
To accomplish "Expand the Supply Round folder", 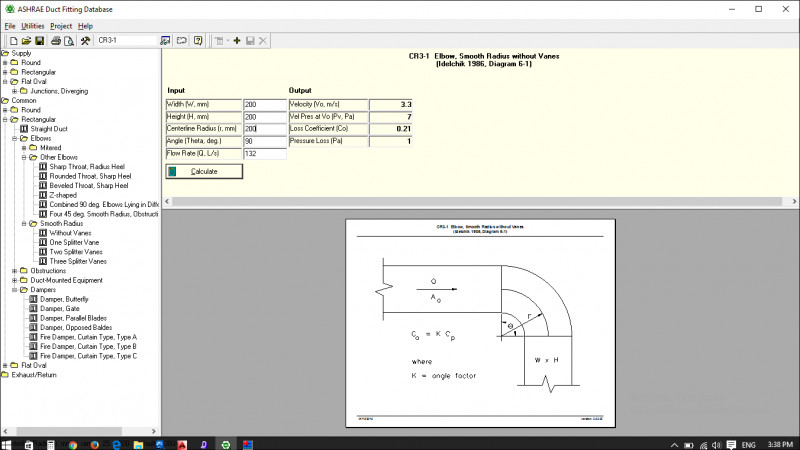I will 5,63.
